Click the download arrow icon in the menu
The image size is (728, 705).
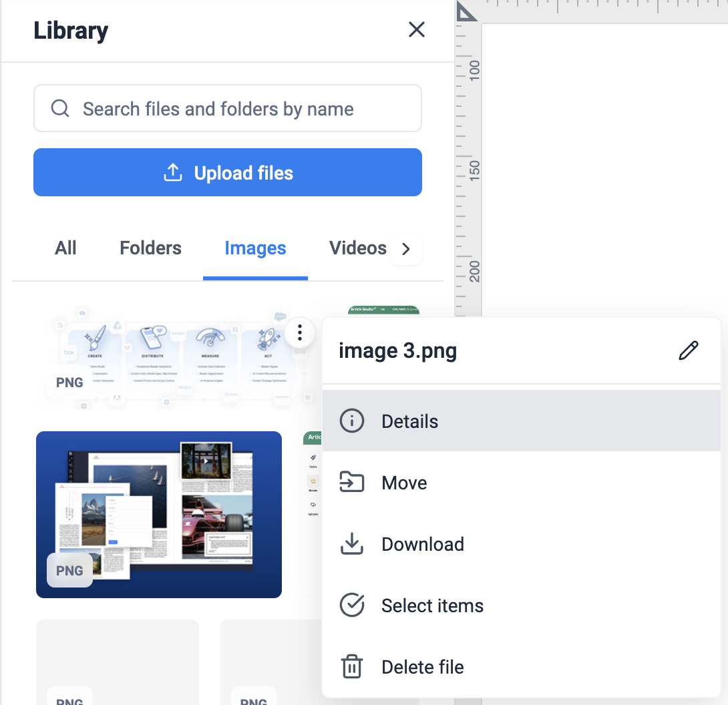tap(352, 544)
